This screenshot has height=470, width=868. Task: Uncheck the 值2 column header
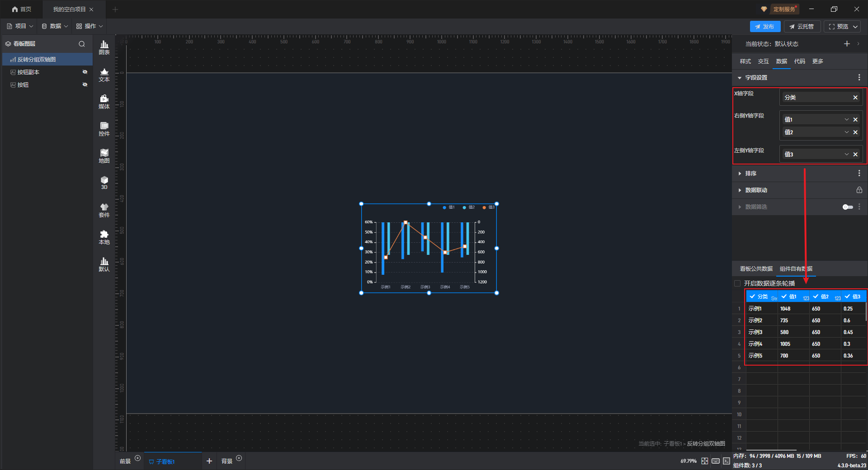[x=816, y=296]
